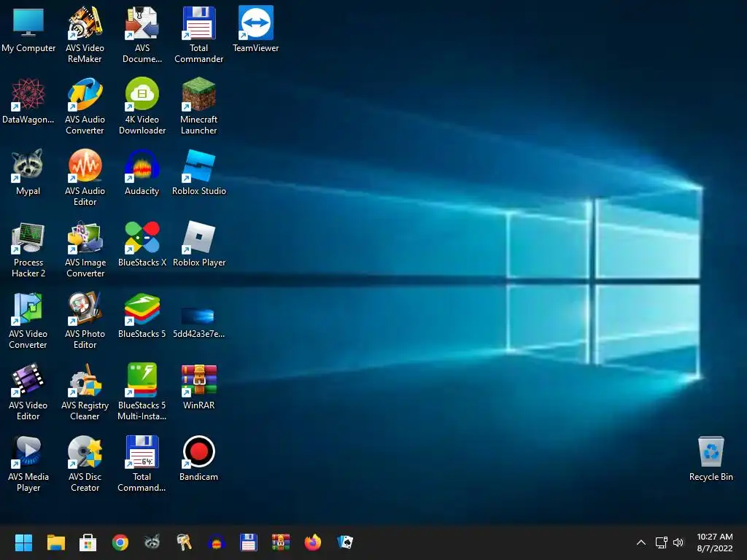The image size is (747, 560).
Task: Launch Google Chrome from the taskbar
Action: pos(120,542)
